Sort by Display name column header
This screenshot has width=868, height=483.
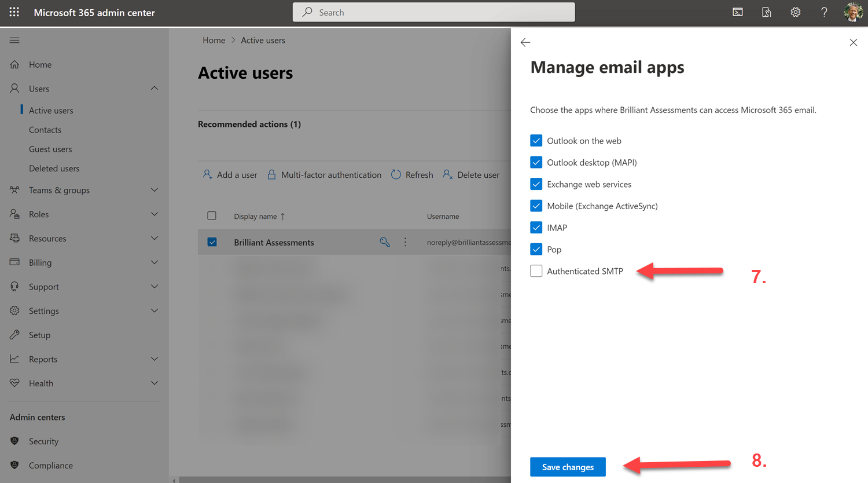[x=259, y=216]
